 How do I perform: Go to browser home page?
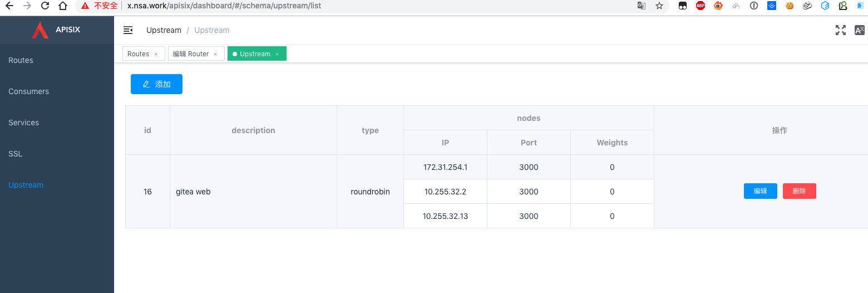63,6
